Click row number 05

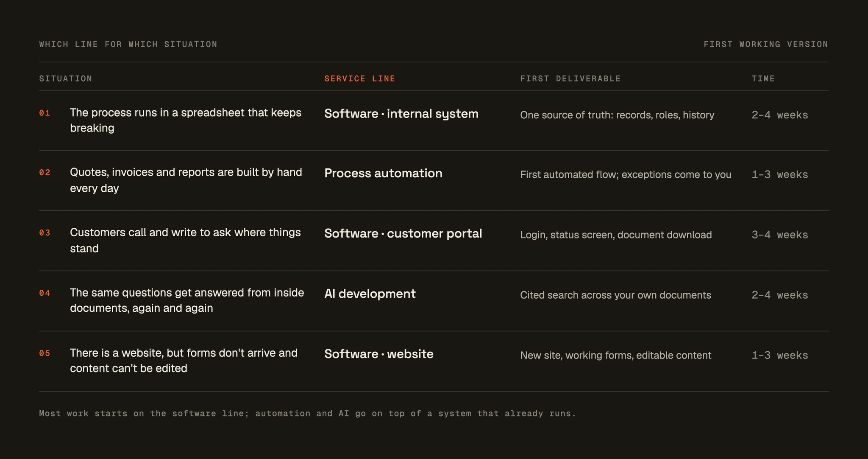[45, 353]
